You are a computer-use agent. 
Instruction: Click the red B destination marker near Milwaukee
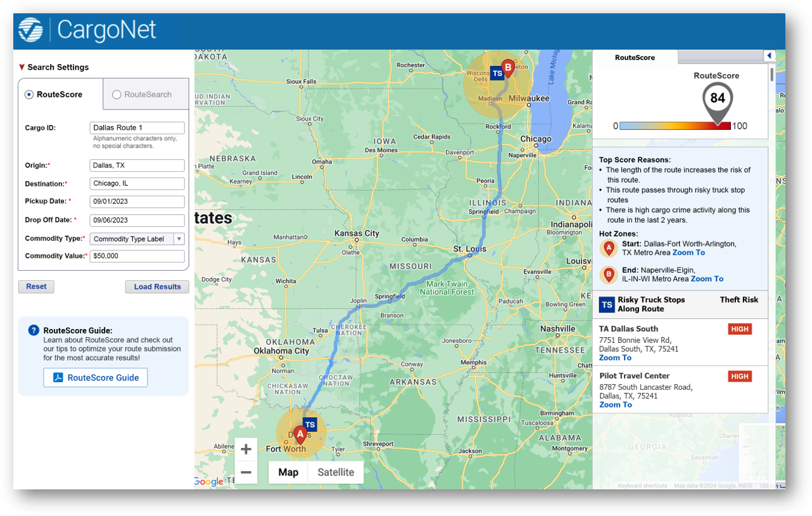508,66
